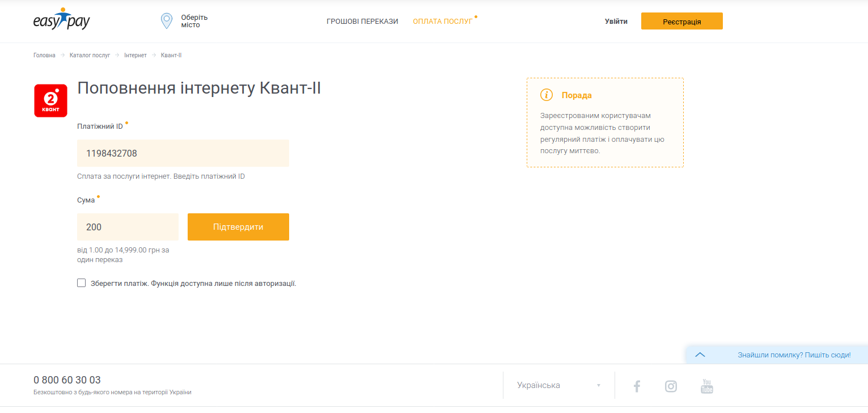Click the Порада info icon
Screen dimensions: 868x413
point(546,95)
